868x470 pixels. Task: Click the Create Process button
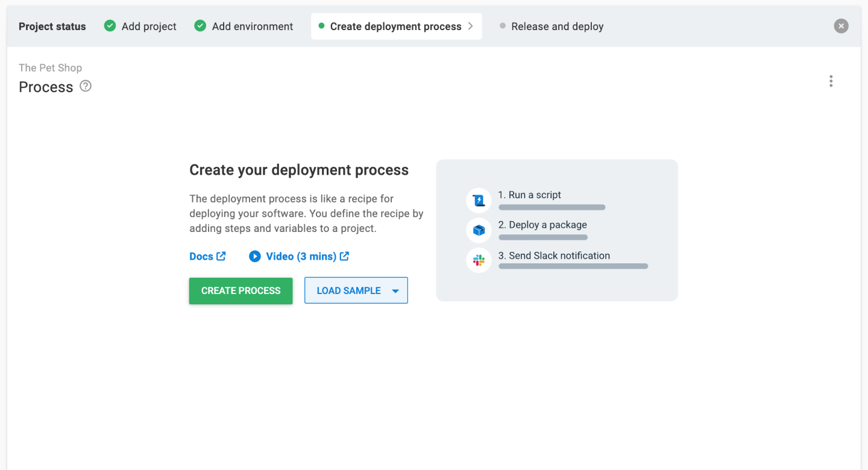point(241,290)
